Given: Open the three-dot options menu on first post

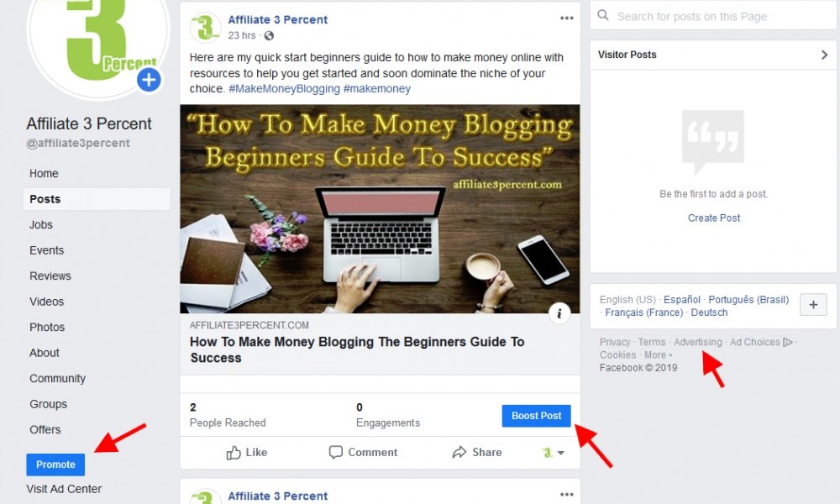Looking at the screenshot, I should 567,18.
